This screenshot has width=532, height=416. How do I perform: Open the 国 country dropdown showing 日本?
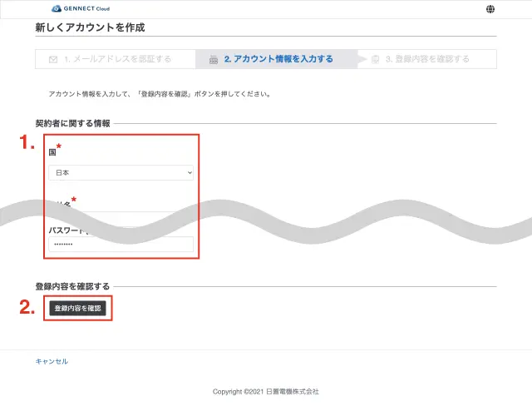pyautogui.click(x=121, y=172)
